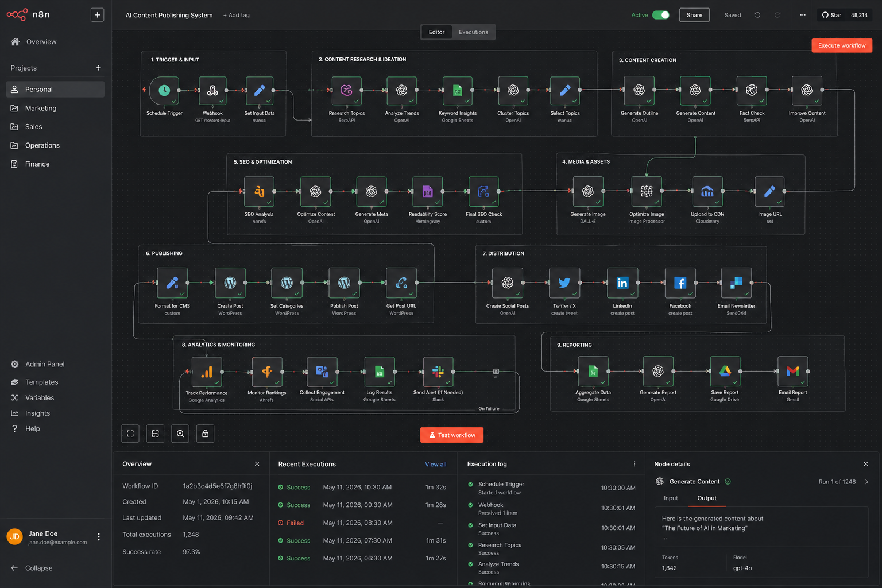This screenshot has height=588, width=882.
Task: Close the Overview panel
Action: pos(257,464)
